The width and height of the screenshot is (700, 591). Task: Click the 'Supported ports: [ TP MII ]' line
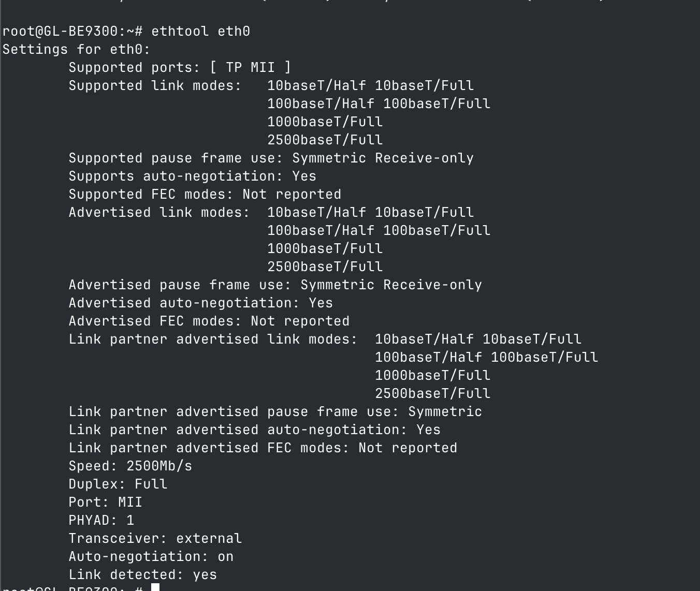click(x=180, y=68)
